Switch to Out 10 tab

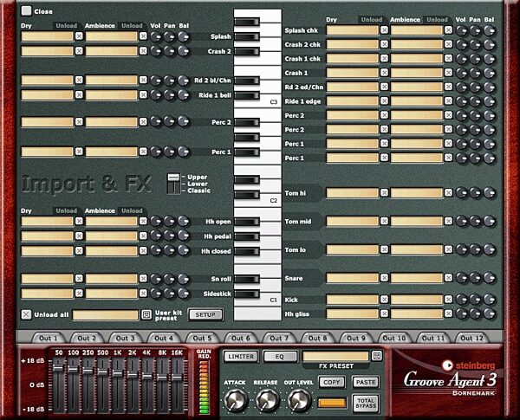394,338
